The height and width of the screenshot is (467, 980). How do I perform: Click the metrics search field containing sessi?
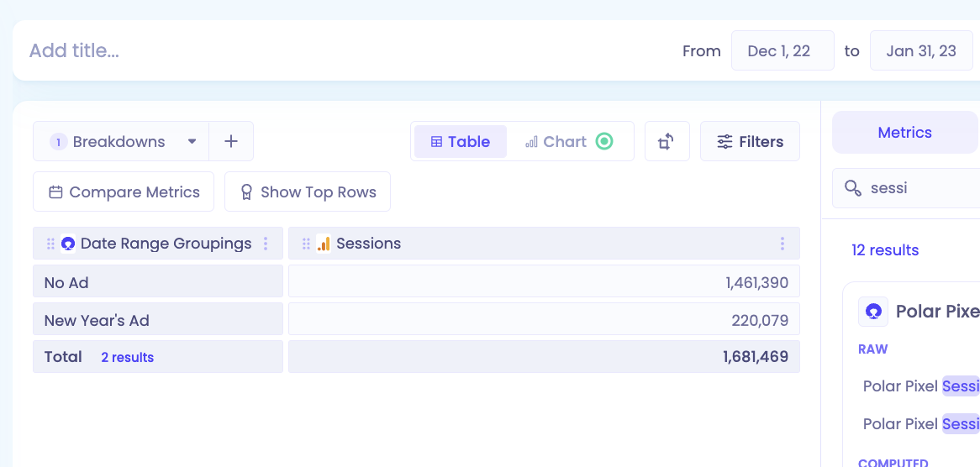pos(906,188)
